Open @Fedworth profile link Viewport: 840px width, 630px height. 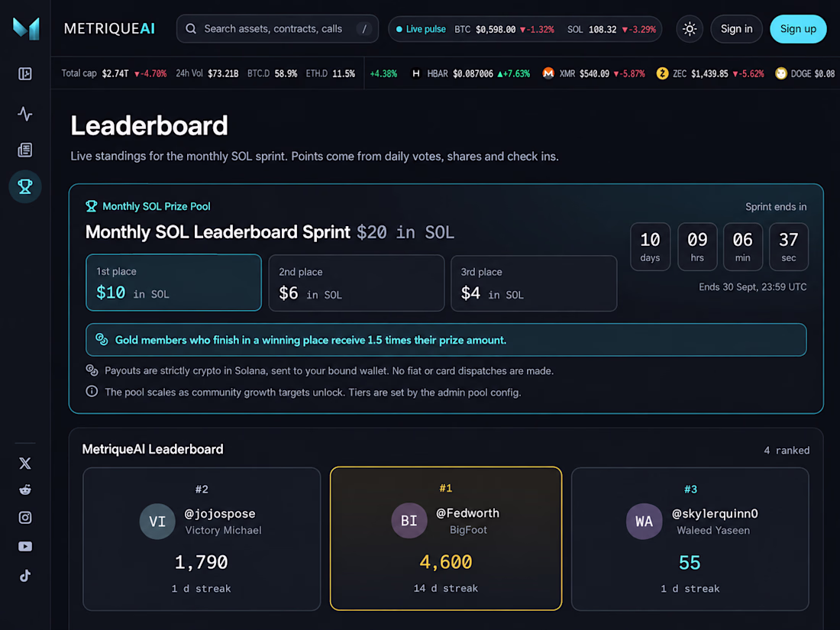[x=467, y=512]
